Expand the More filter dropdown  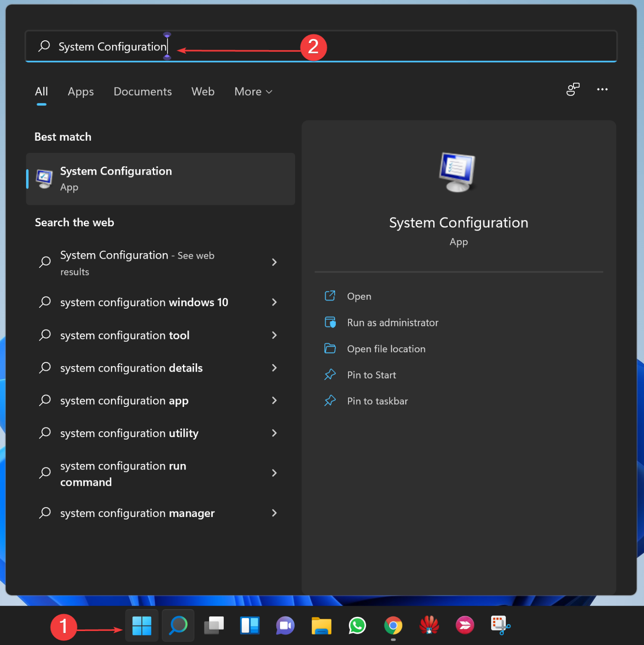[x=253, y=92]
